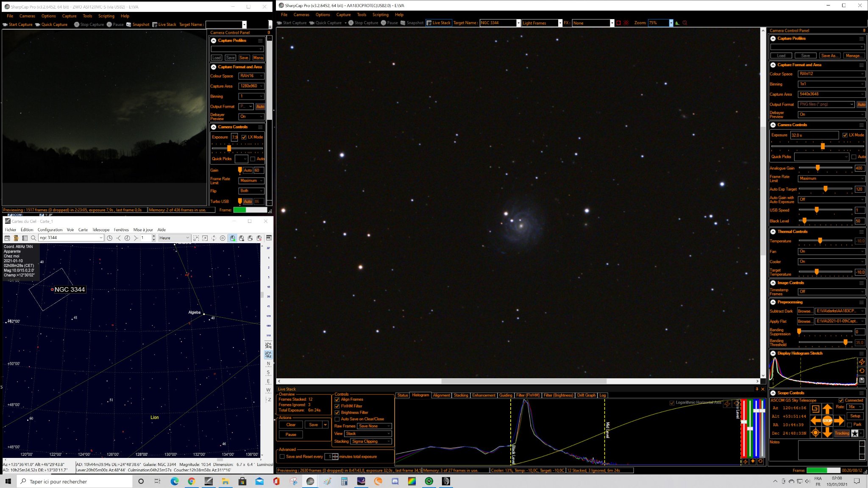868x488 pixels.
Task: Click Start Capture in ZWO ASI120MC-S window
Action: click(17, 25)
